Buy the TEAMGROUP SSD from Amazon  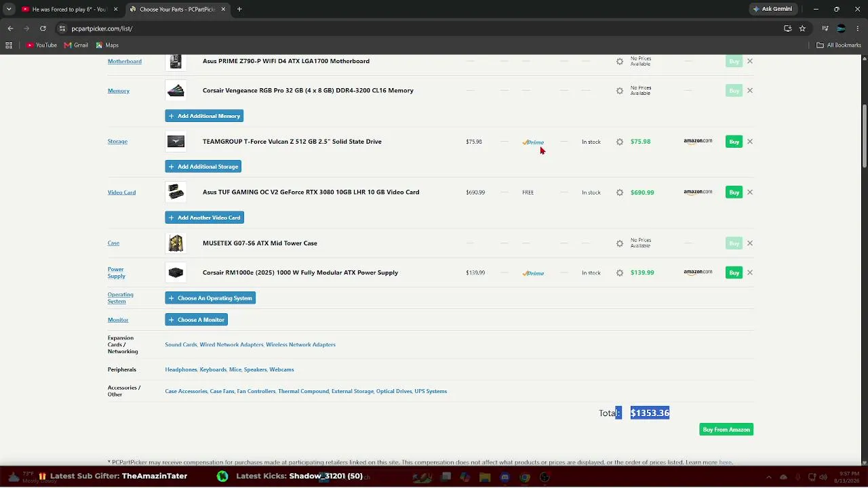point(734,142)
